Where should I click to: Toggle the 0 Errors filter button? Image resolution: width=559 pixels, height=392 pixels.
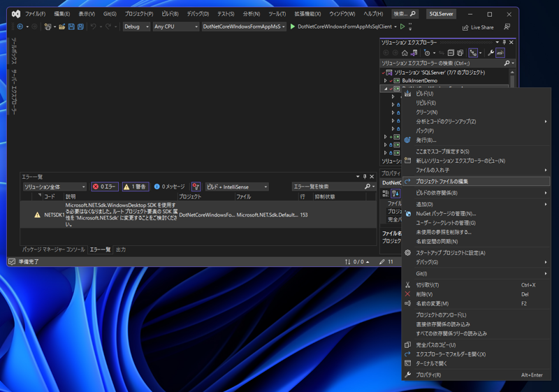click(x=104, y=187)
